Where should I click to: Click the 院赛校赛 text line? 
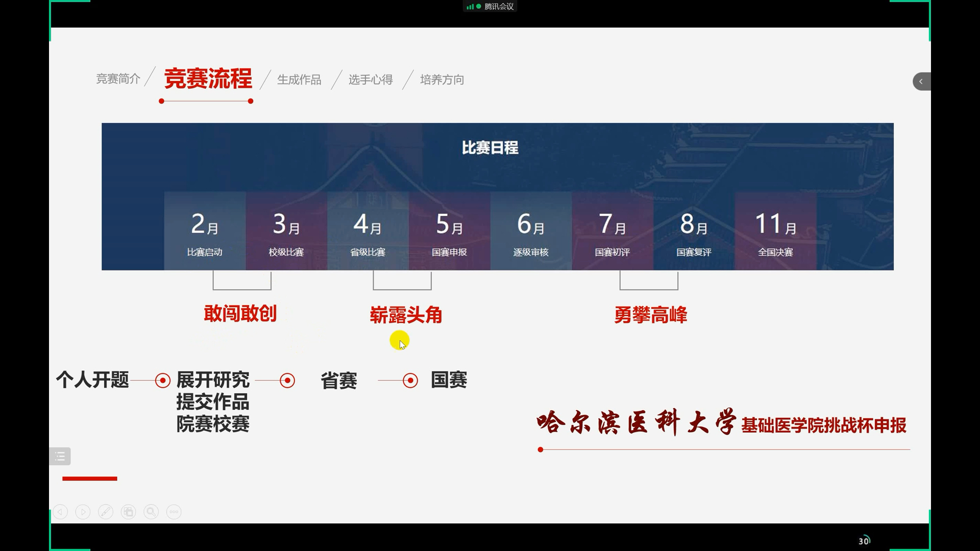213,424
